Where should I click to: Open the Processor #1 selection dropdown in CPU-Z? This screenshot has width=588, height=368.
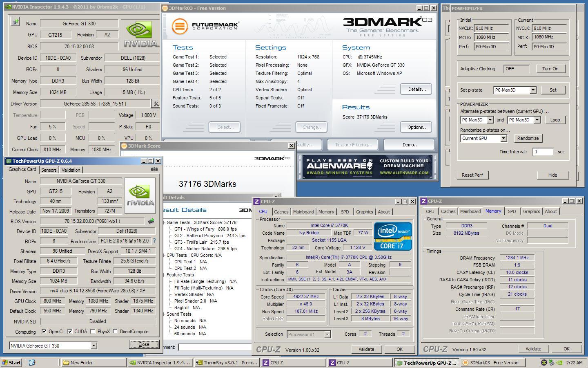click(x=327, y=334)
